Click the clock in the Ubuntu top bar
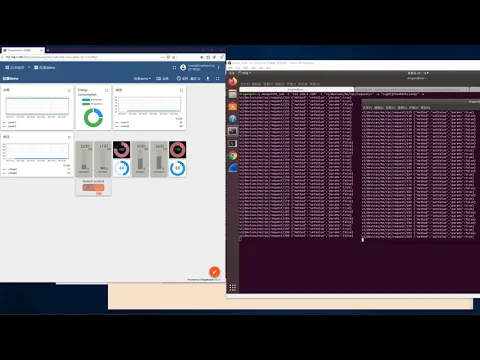This screenshot has height=360, width=480. (x=418, y=73)
